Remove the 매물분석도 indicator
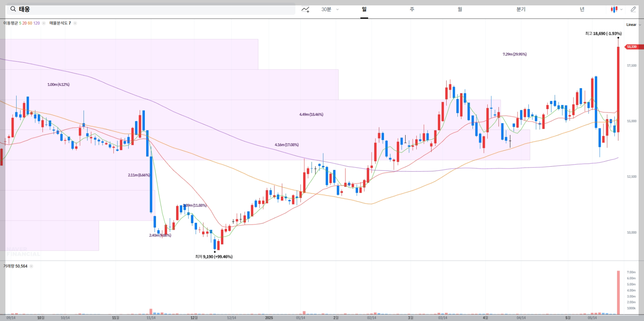This screenshot has height=321, width=644. pyautogui.click(x=75, y=23)
